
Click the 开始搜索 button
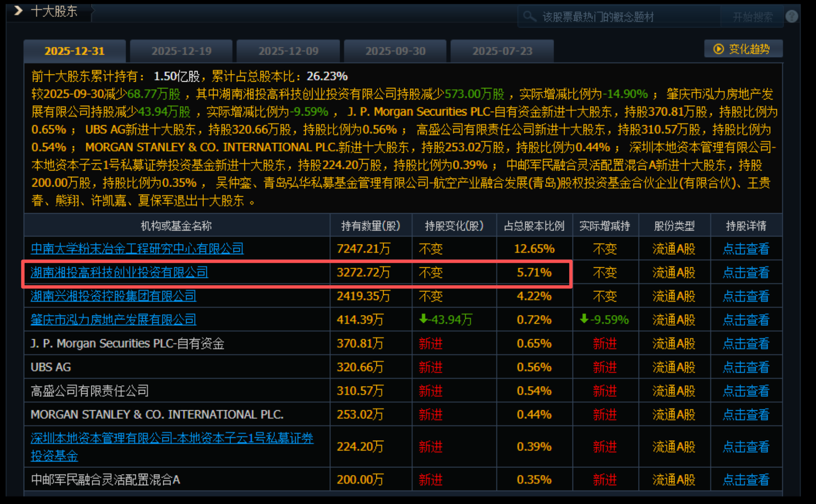[752, 17]
